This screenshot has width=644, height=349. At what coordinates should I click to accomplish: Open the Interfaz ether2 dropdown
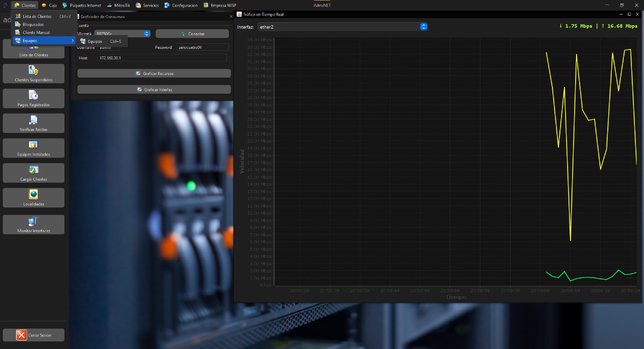[x=343, y=26]
